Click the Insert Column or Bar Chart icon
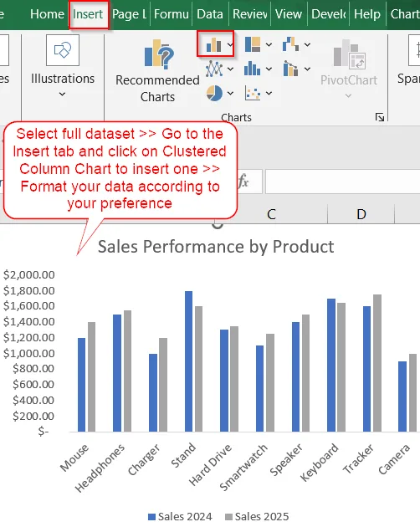The height and width of the screenshot is (527, 420). [213, 44]
